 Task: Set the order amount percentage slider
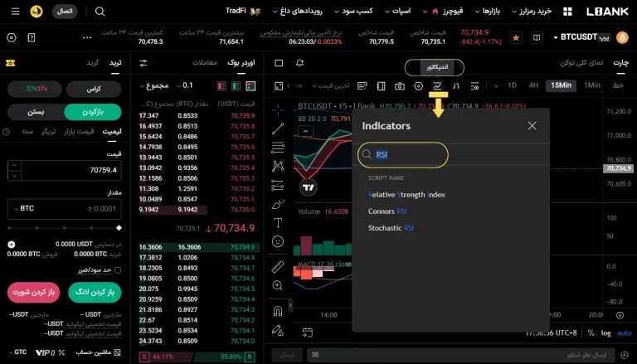click(65, 228)
